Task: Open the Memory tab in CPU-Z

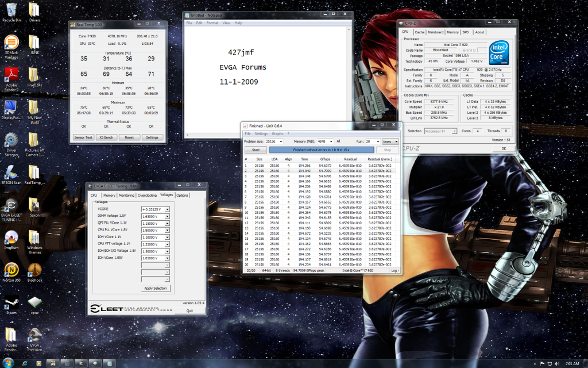Action: [x=452, y=32]
